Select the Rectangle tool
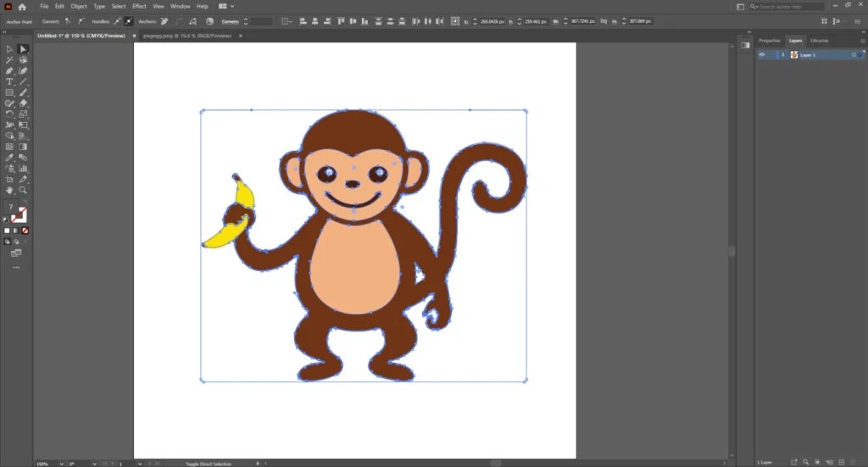Image resolution: width=868 pixels, height=467 pixels. pos(9,92)
